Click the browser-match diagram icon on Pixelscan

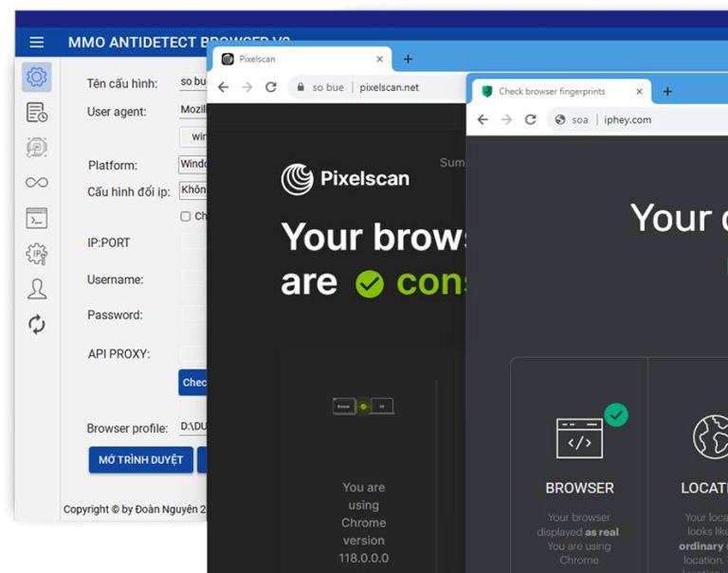pyautogui.click(x=363, y=406)
